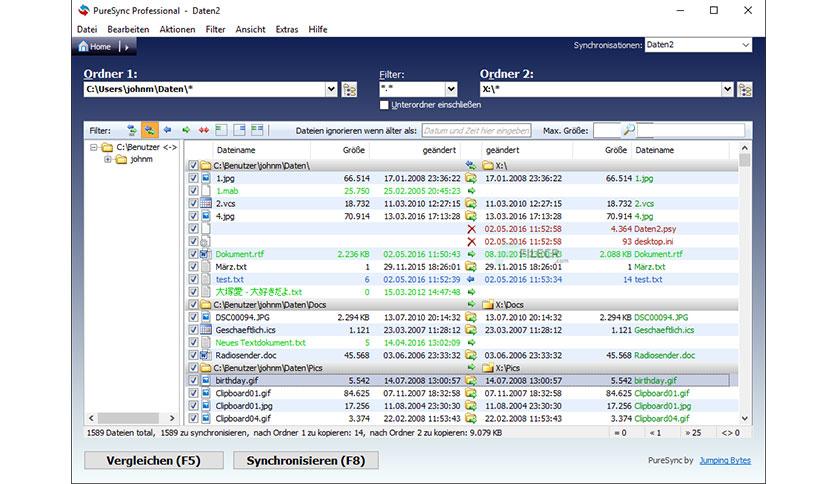Screen dimensions: 836x484
Task: Click the file list scroll down arrow
Action: tap(745, 418)
